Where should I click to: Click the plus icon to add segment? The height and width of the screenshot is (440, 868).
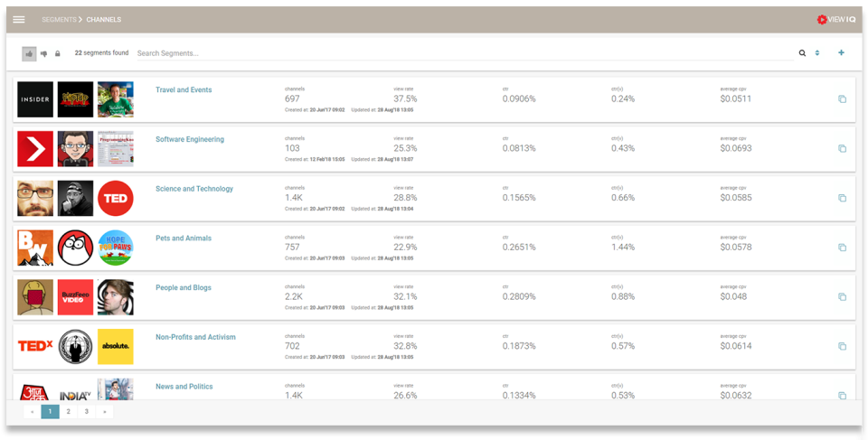point(842,53)
